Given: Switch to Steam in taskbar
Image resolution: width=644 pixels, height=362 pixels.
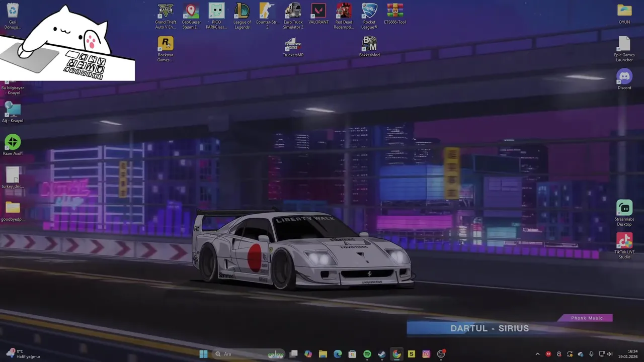Looking at the screenshot, I should click(x=382, y=354).
